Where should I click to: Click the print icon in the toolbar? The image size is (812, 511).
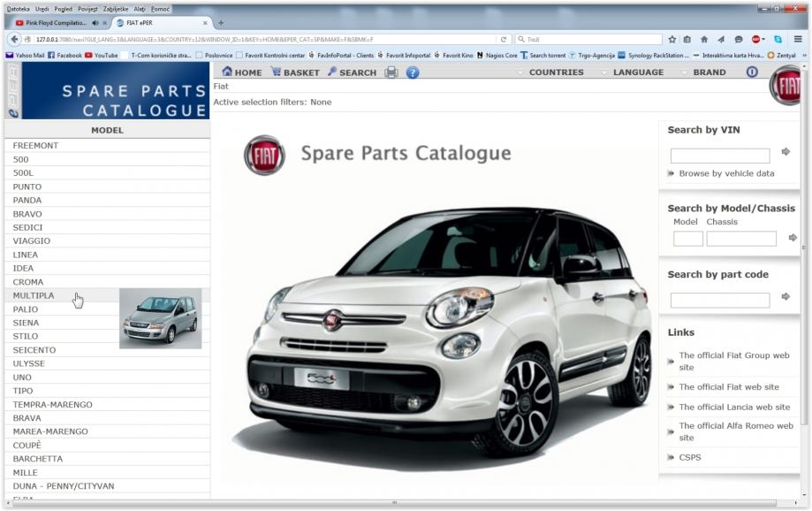tap(391, 72)
